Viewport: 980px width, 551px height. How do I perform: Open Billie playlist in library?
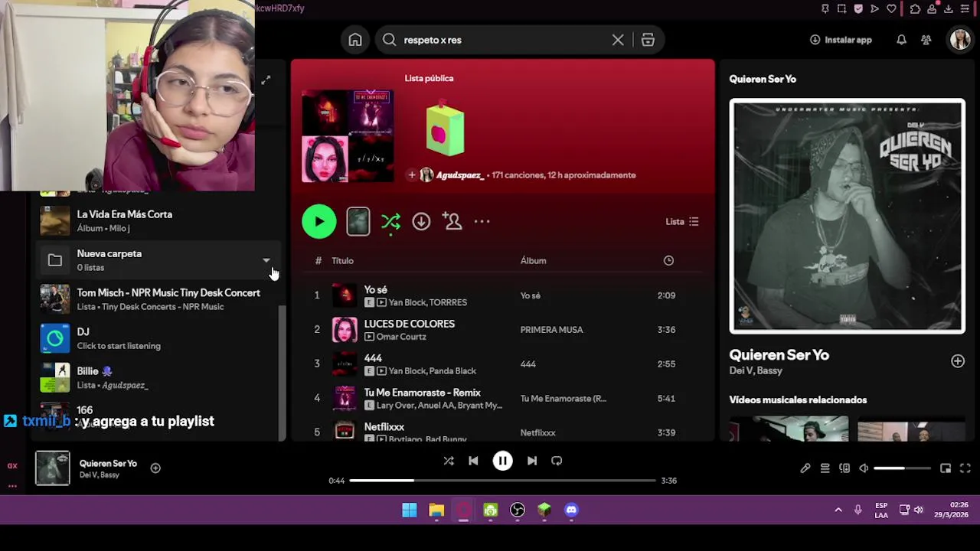[x=159, y=377]
